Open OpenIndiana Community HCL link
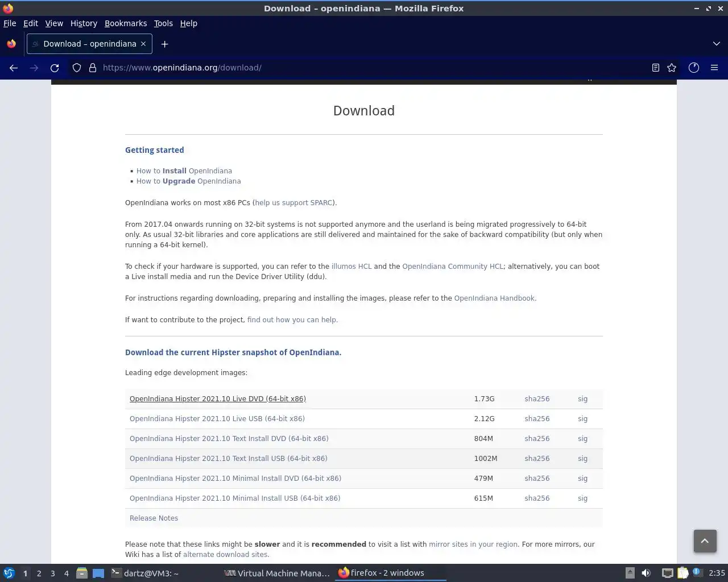Image resolution: width=728 pixels, height=582 pixels. [453, 266]
